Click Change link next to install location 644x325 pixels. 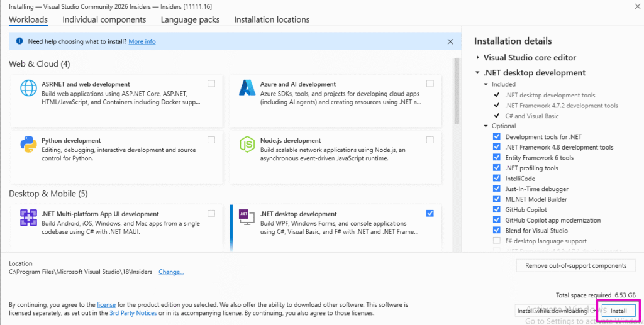pos(171,272)
